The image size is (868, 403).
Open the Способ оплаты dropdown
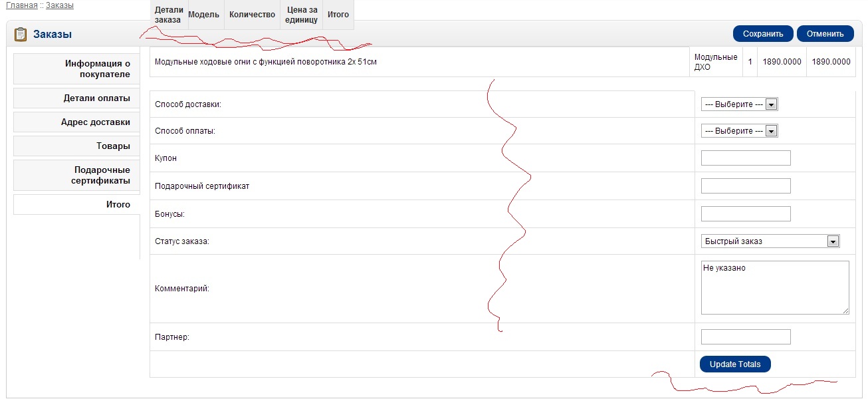pos(739,131)
